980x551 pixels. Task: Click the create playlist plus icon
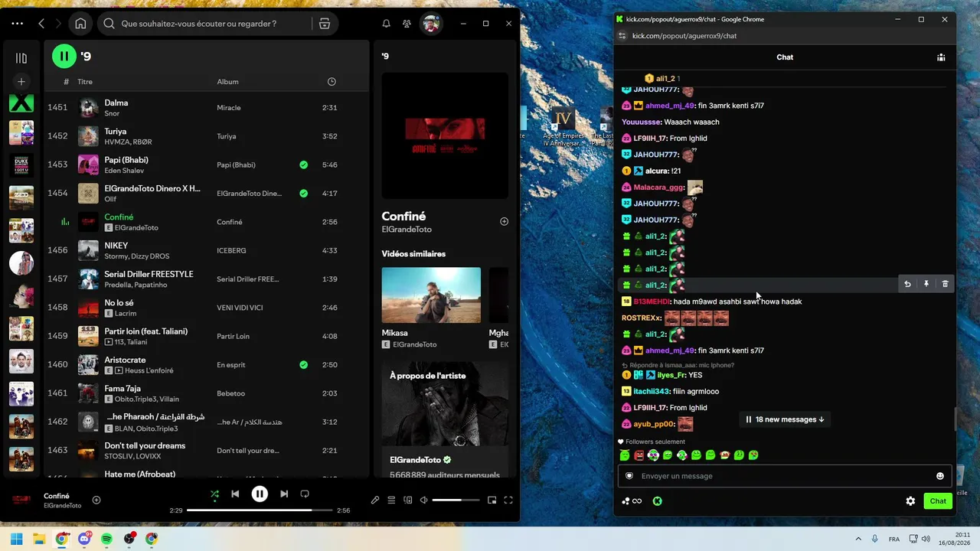click(21, 81)
